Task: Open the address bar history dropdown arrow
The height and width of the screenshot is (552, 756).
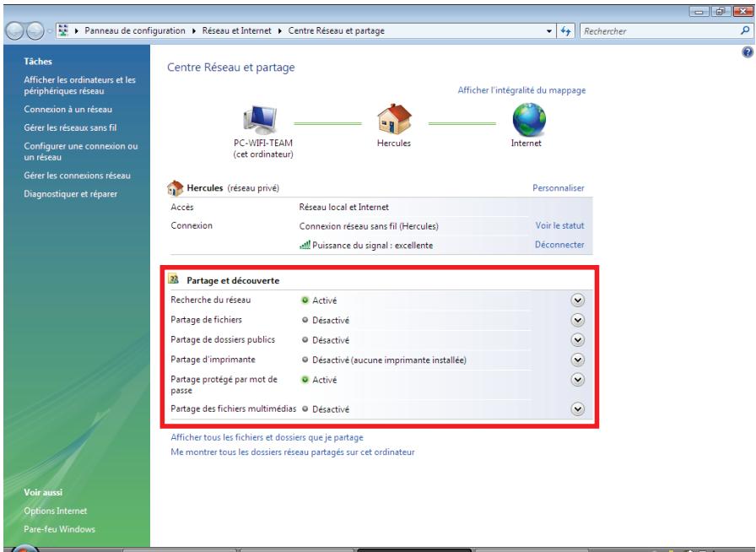Action: pyautogui.click(x=548, y=31)
